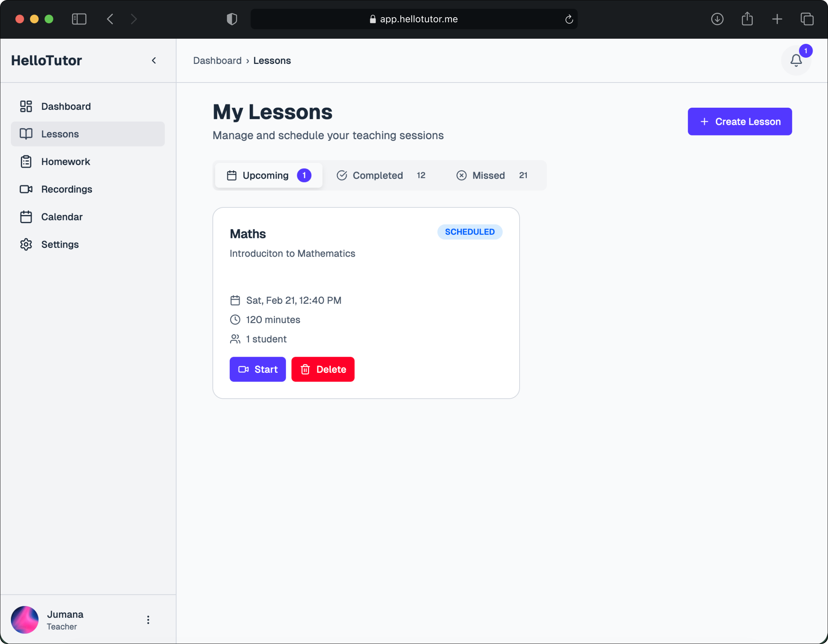Switch to the Completed tab
Viewport: 828px width, 644px height.
point(381,176)
